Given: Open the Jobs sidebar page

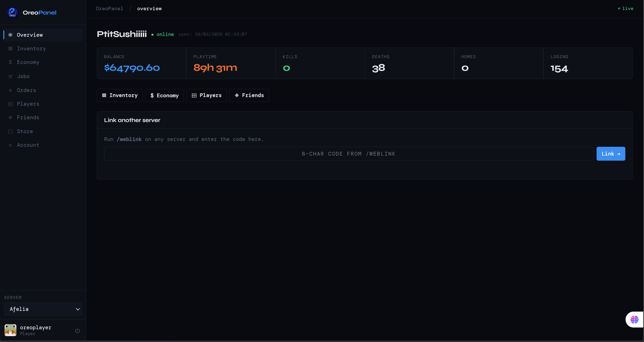Looking at the screenshot, I should [43, 77].
